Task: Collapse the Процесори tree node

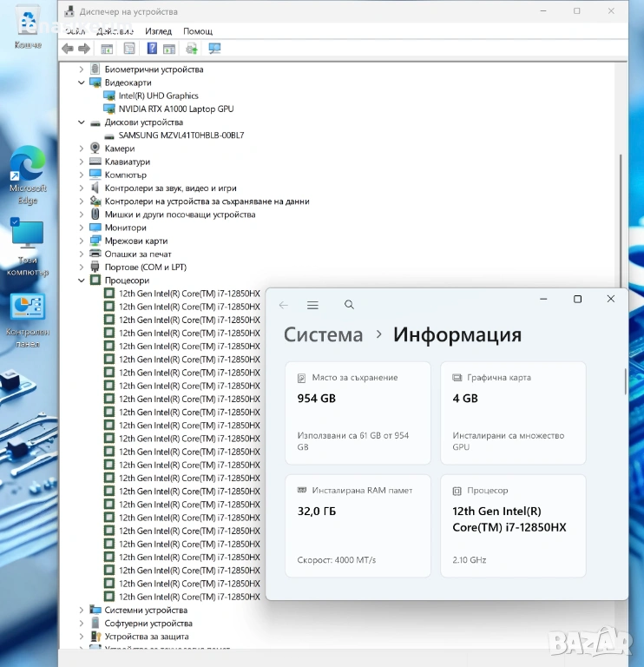Action: [x=82, y=281]
